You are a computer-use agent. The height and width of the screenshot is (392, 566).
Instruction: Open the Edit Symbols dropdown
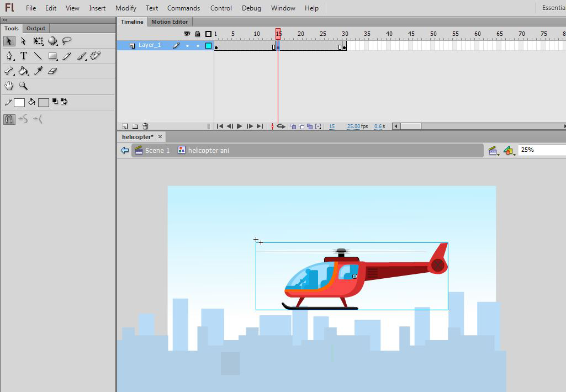[x=509, y=150]
